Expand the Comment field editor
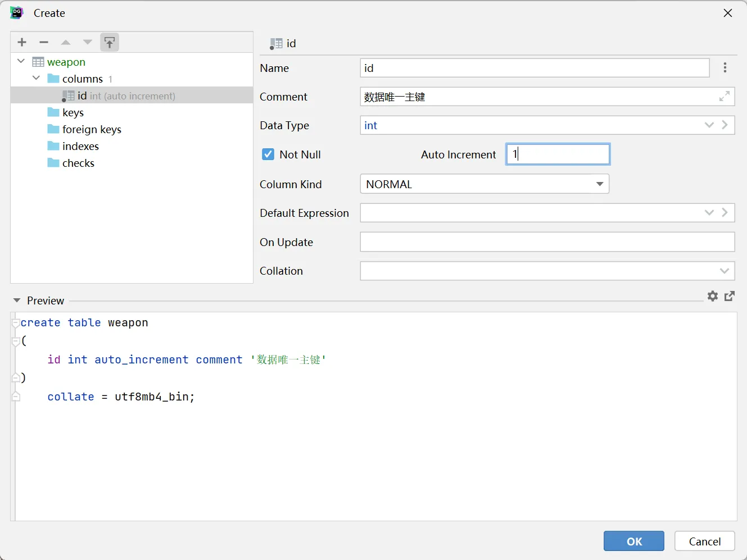 coord(725,97)
